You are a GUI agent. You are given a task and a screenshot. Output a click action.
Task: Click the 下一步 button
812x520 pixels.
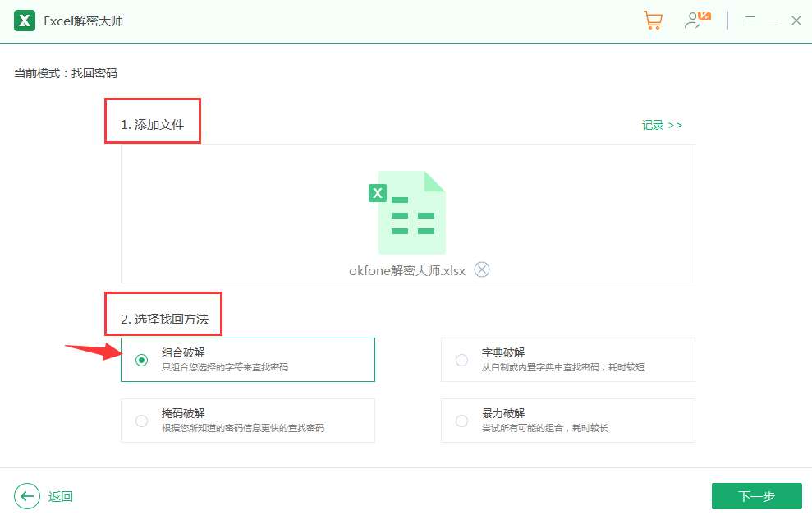click(757, 496)
